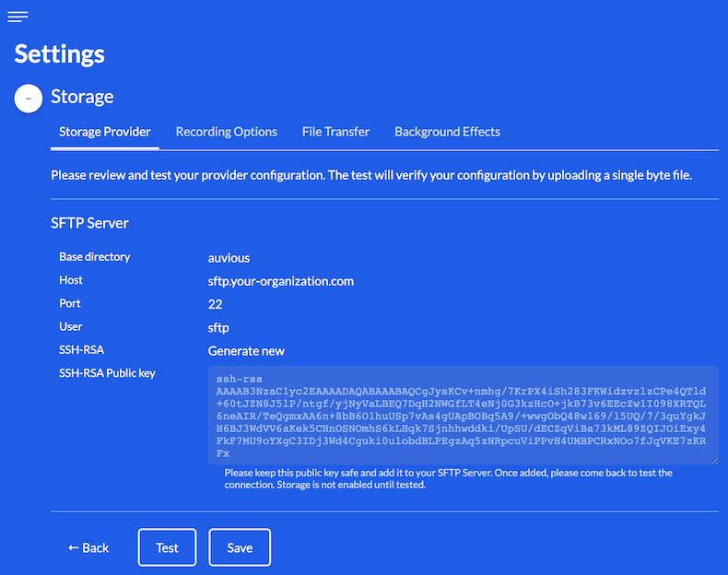This screenshot has height=575, width=728.
Task: Save the storage configuration
Action: pos(240,547)
